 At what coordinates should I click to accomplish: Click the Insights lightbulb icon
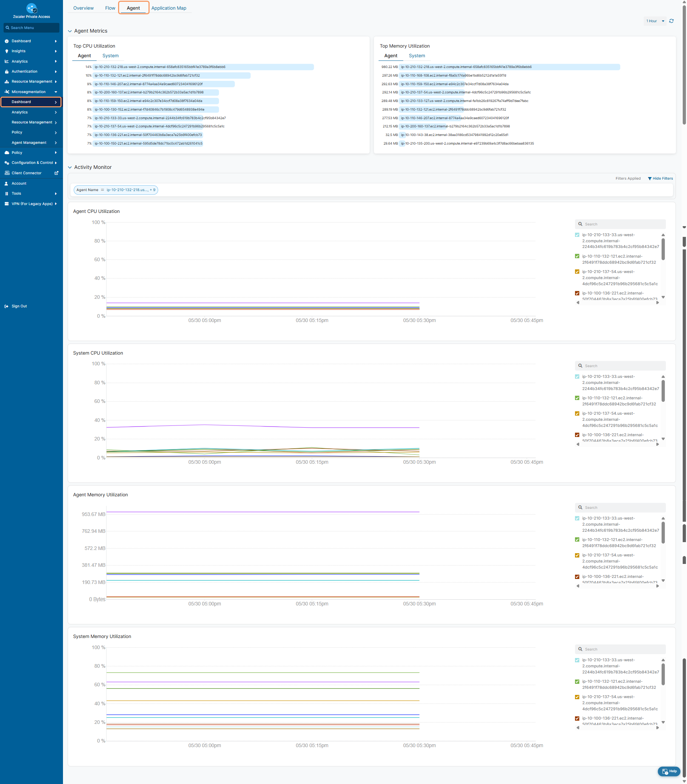click(x=6, y=51)
